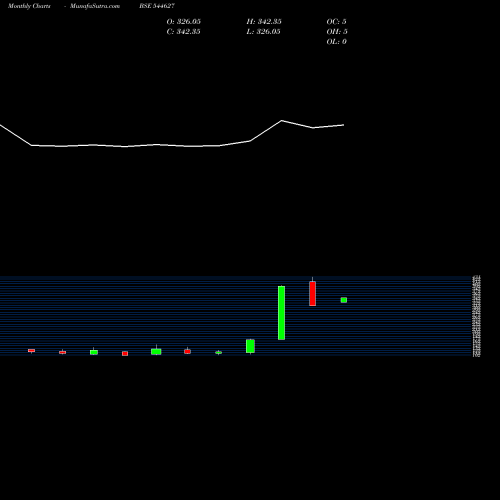The width and height of the screenshot is (500, 500).
Task: Click the last small green candlestick
Action: point(344,300)
